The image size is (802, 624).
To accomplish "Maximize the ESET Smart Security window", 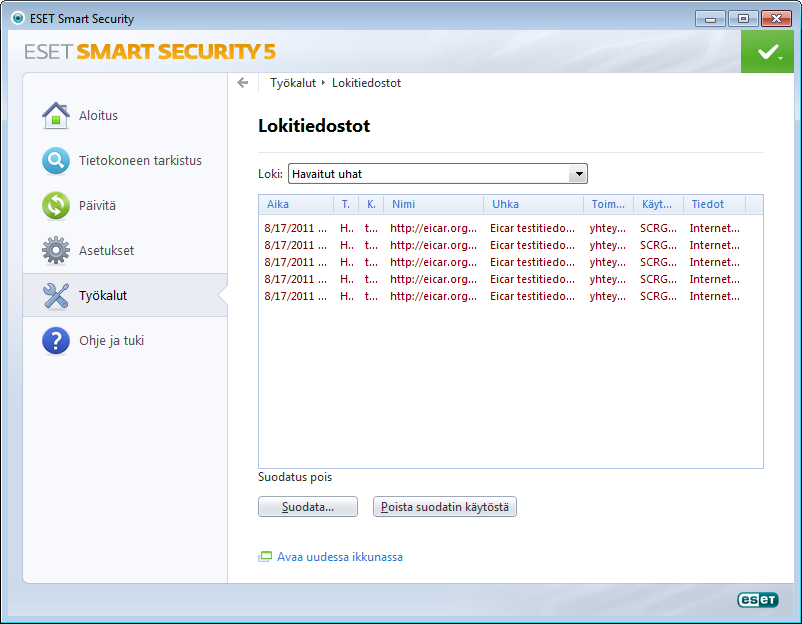I will click(x=743, y=19).
